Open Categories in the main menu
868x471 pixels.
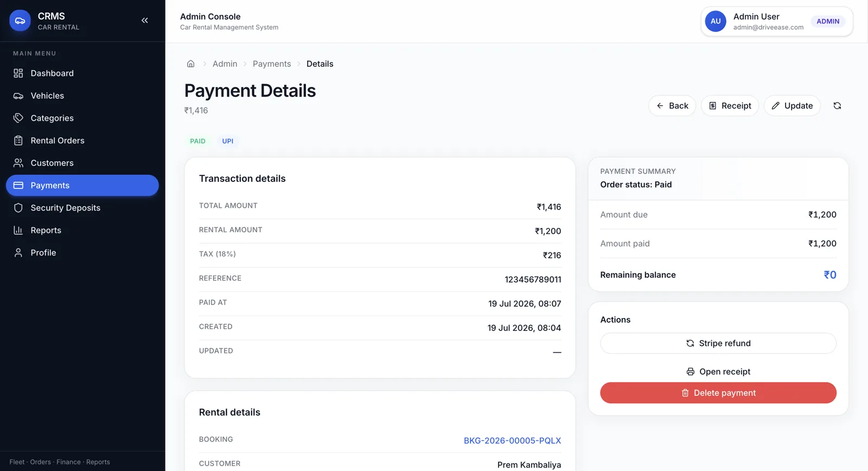click(x=82, y=118)
